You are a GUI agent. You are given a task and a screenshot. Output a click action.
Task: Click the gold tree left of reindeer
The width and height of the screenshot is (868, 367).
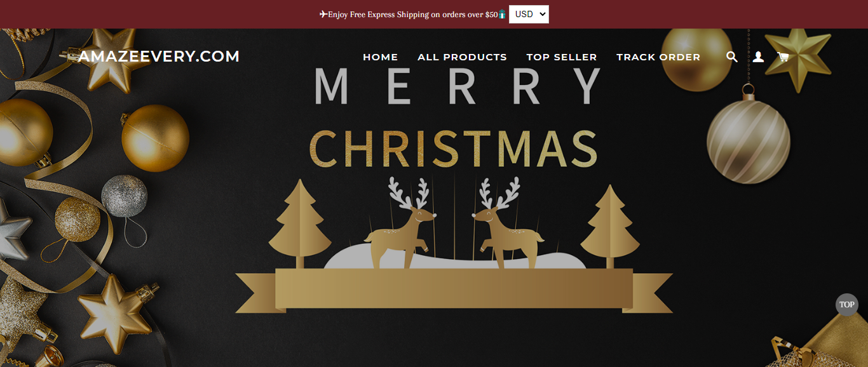point(301,224)
